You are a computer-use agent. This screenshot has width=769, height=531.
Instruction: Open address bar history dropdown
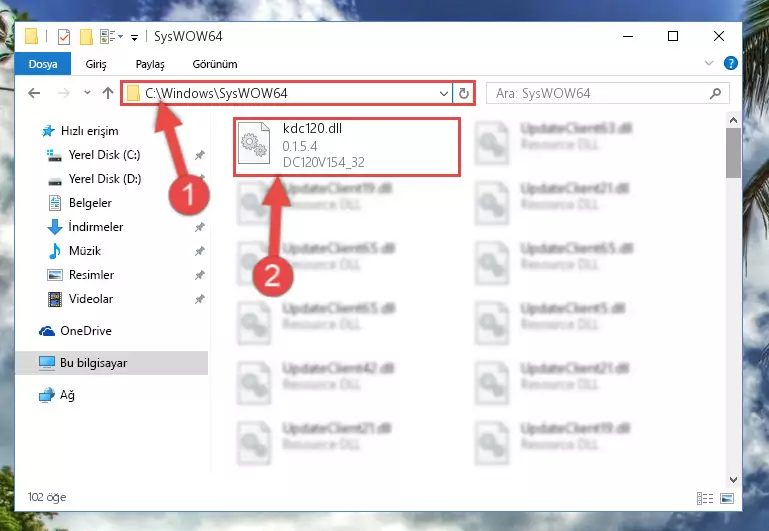pos(443,93)
